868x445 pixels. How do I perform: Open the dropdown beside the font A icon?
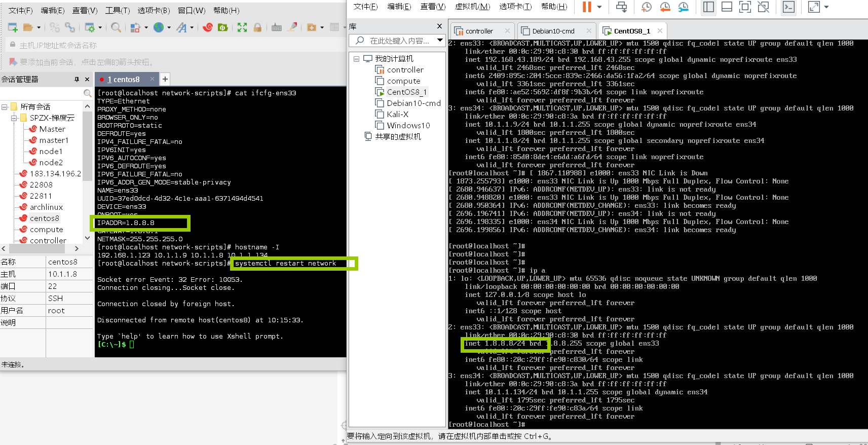[192, 28]
